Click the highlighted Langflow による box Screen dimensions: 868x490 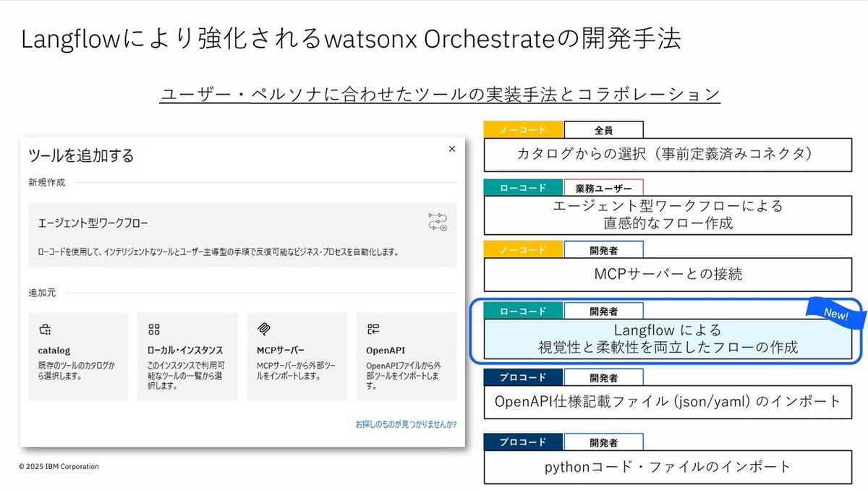(x=668, y=338)
